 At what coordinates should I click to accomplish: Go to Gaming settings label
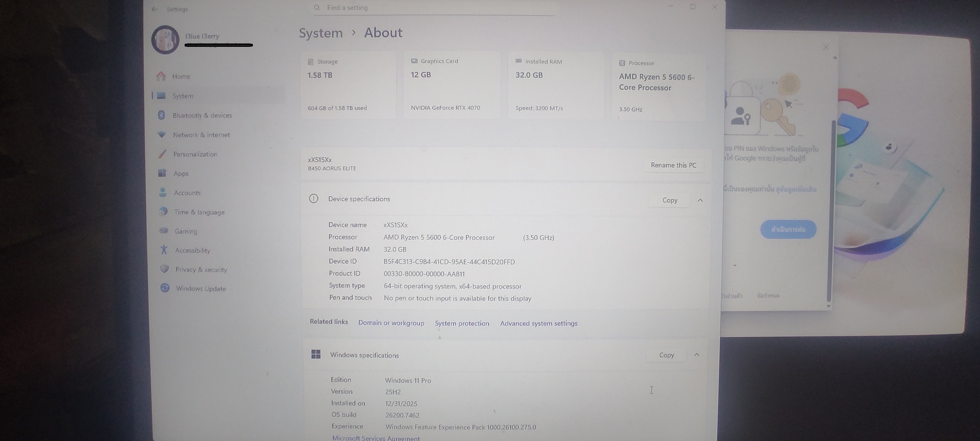186,231
